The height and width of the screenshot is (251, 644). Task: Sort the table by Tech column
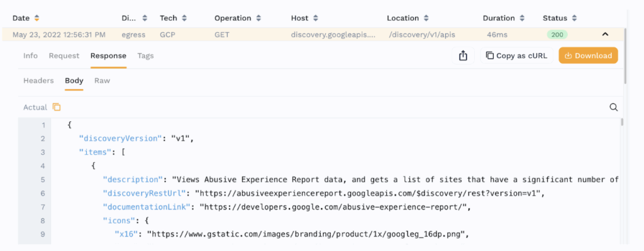[184, 18]
